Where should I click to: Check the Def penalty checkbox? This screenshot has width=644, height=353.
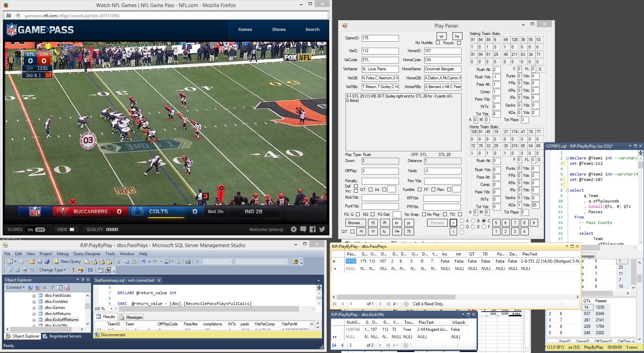356,186
